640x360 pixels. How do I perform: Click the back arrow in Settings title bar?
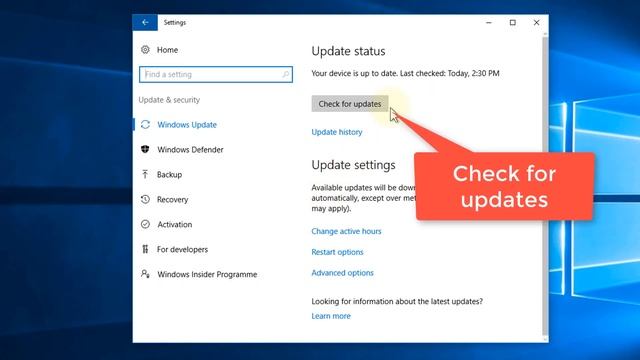point(145,22)
